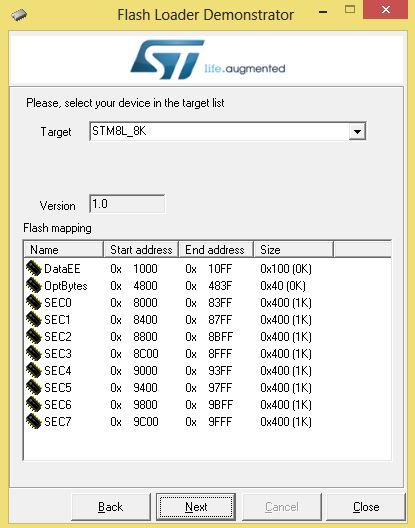Image resolution: width=415 pixels, height=528 pixels.
Task: Click size 0x400 (1K) of SEC4
Action: [286, 371]
